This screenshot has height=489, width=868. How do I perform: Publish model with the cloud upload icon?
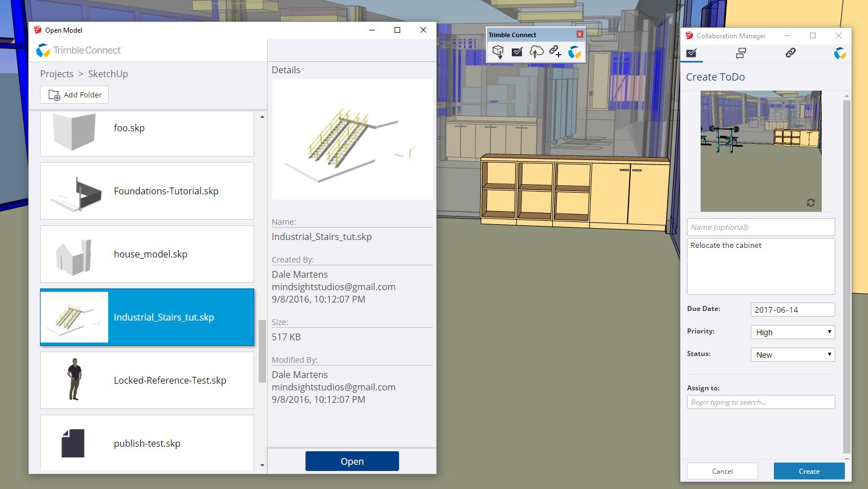537,52
